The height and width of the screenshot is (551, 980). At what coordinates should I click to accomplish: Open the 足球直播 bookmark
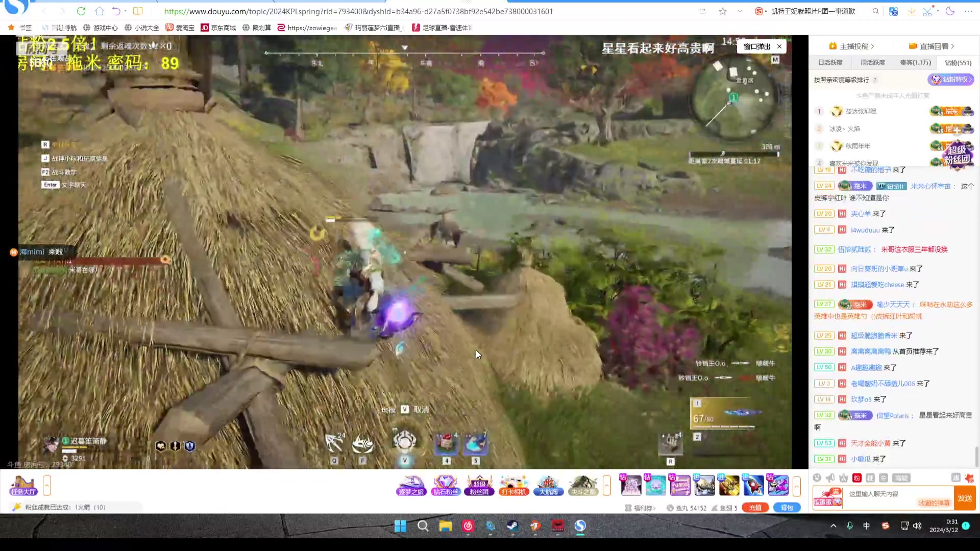[442, 28]
